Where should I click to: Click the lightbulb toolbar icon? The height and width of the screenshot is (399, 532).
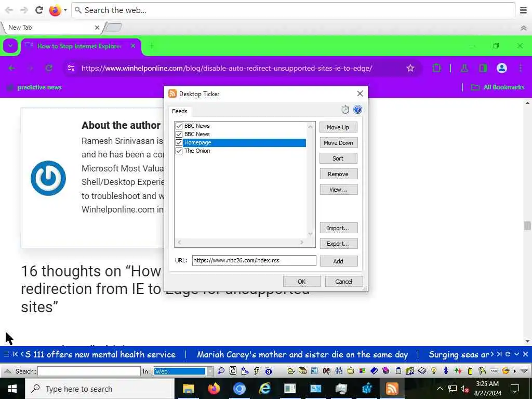pos(434,371)
